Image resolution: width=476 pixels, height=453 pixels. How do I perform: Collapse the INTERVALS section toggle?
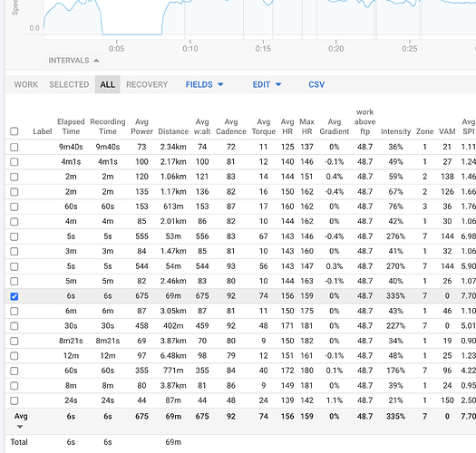pyautogui.click(x=73, y=61)
